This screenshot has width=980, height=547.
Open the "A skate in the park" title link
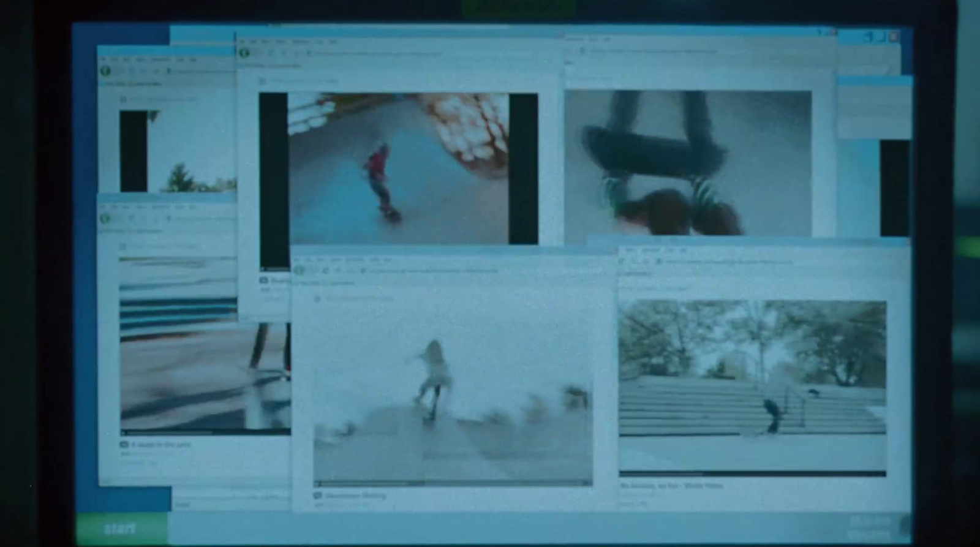click(160, 445)
